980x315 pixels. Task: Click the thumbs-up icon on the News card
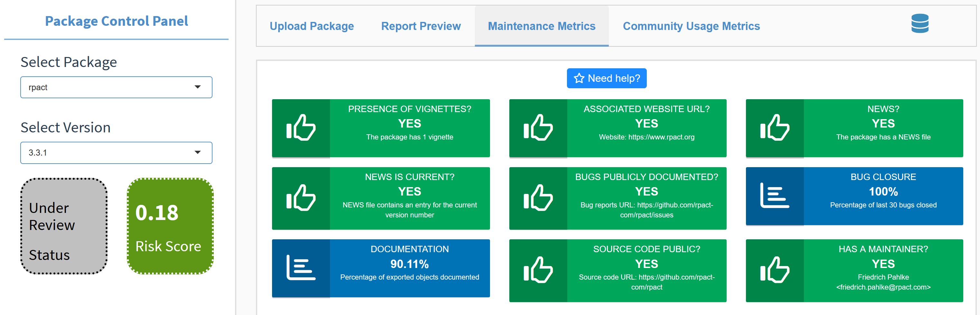774,128
